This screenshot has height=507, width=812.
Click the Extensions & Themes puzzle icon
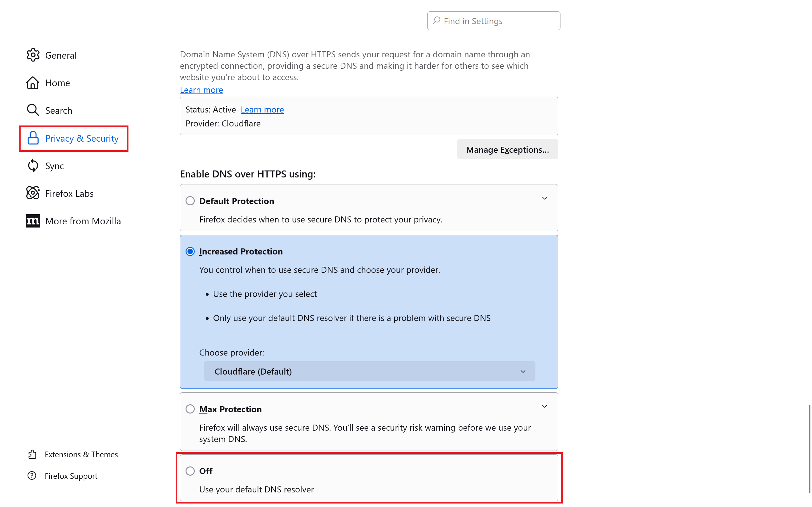click(32, 454)
